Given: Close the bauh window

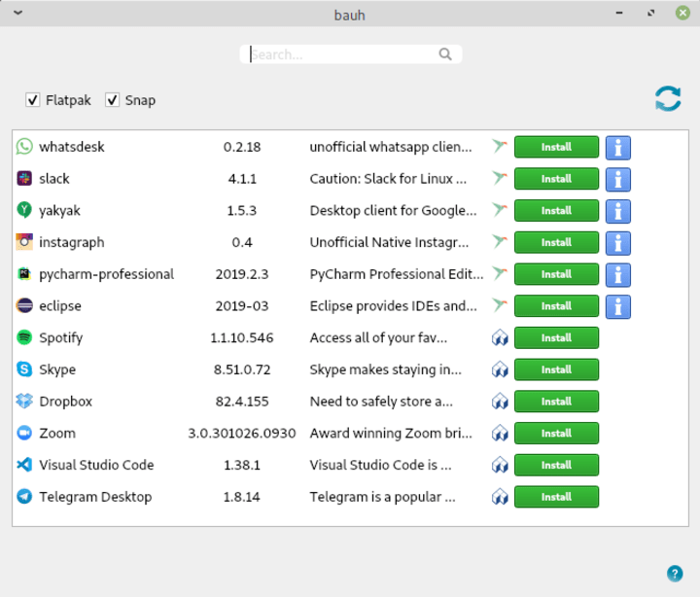Looking at the screenshot, I should coord(682,13).
